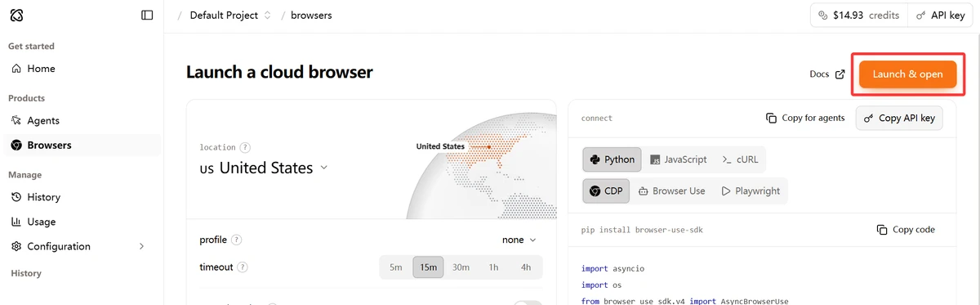Click the import asyncio code line
The width and height of the screenshot is (980, 305).
click(x=613, y=268)
